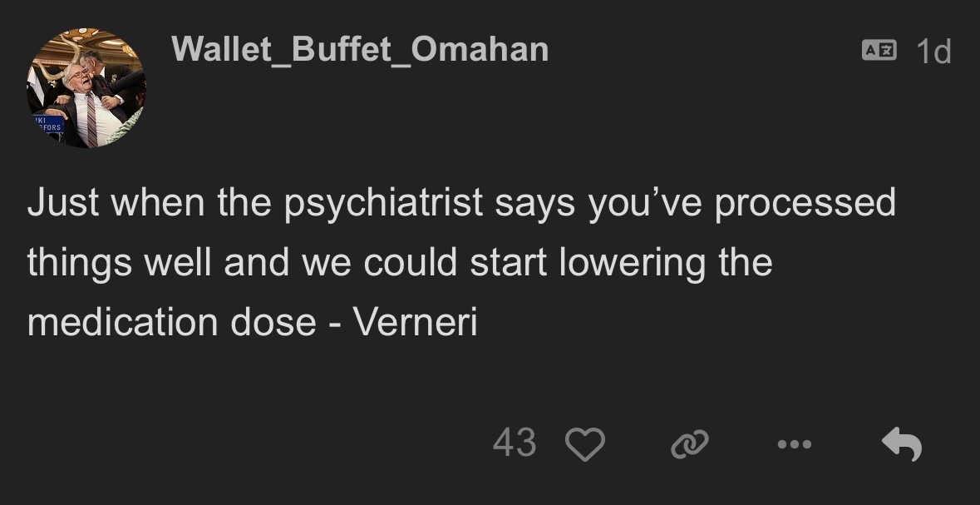Click the word "things" in the post
This screenshot has width=980, height=505.
point(79,263)
